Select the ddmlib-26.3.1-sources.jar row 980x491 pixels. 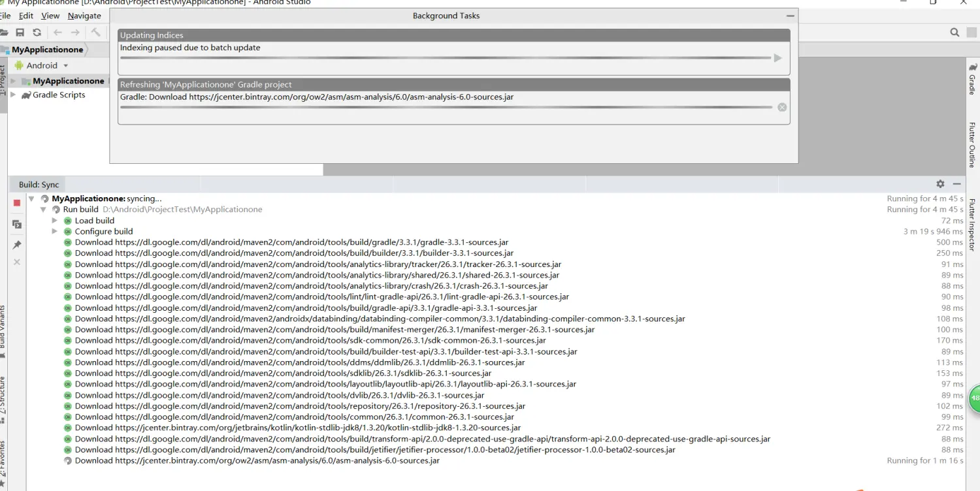click(300, 362)
